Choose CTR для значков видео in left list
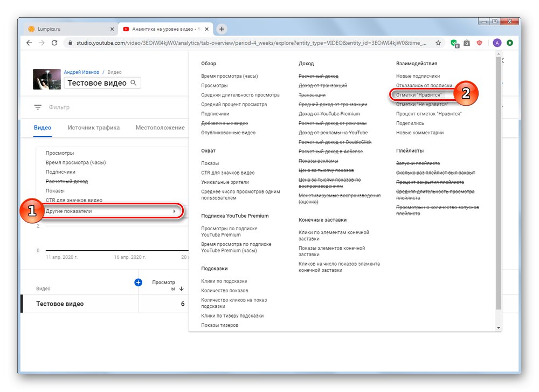 coord(74,200)
